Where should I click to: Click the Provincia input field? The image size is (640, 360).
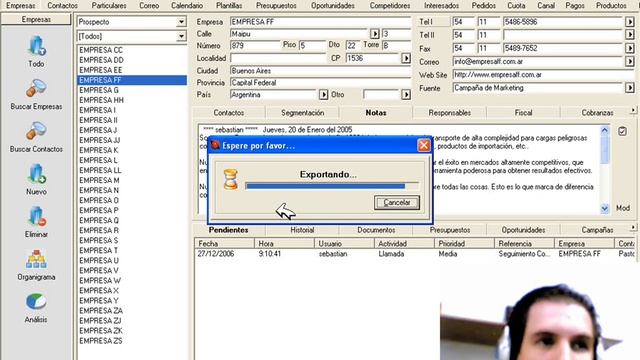click(320, 83)
